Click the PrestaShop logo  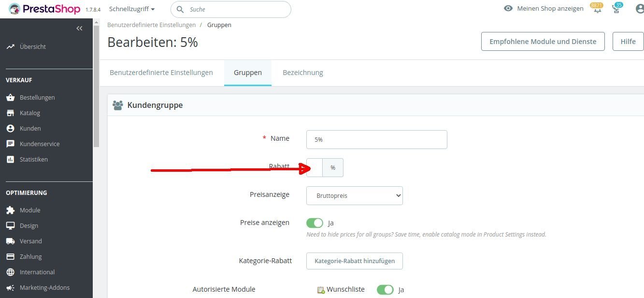tap(45, 9)
